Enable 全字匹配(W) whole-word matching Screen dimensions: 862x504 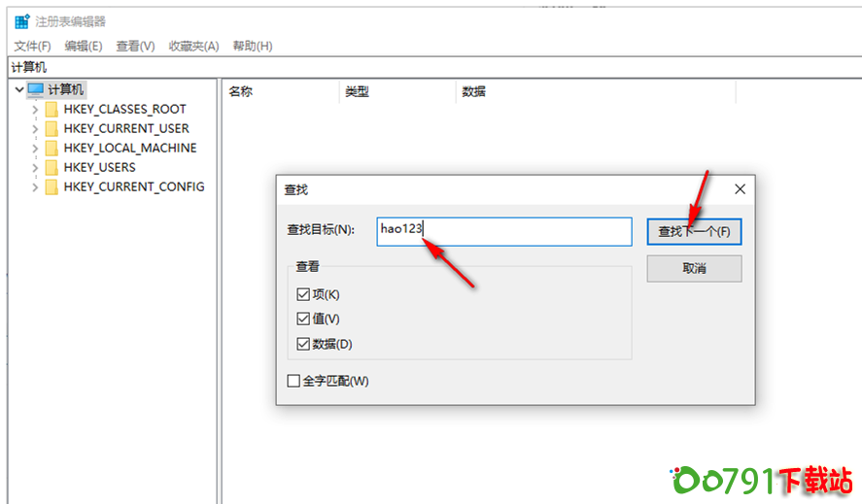pyautogui.click(x=293, y=381)
